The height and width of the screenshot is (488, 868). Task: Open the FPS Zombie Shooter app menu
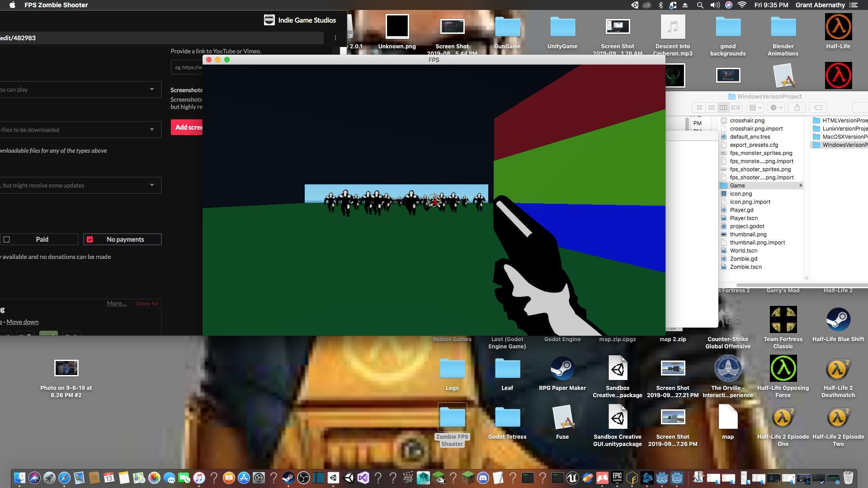click(x=56, y=5)
